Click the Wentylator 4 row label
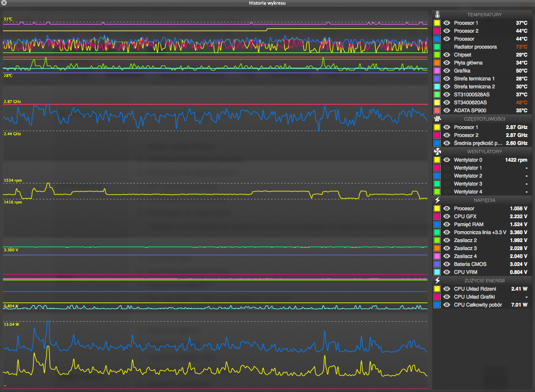 click(468, 192)
